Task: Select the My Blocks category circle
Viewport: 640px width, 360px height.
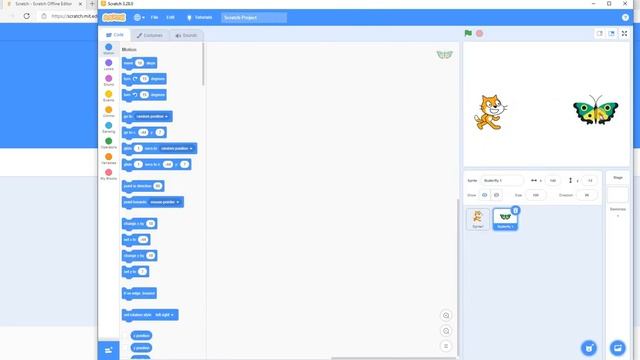Action: [x=109, y=173]
